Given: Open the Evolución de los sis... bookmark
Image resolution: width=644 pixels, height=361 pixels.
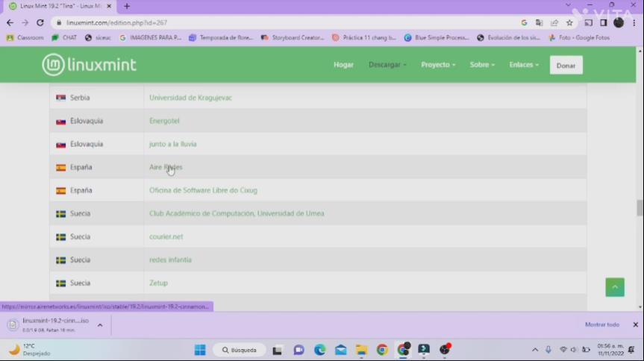Looking at the screenshot, I should coord(508,38).
